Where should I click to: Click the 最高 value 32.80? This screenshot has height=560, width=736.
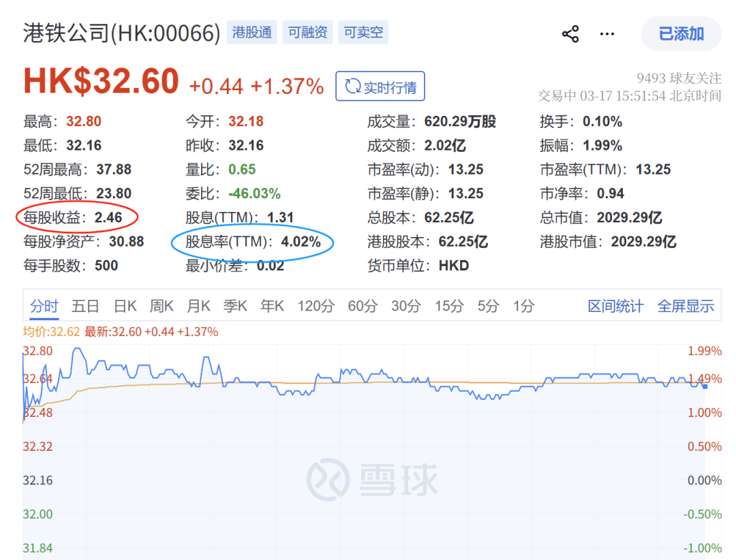84,121
